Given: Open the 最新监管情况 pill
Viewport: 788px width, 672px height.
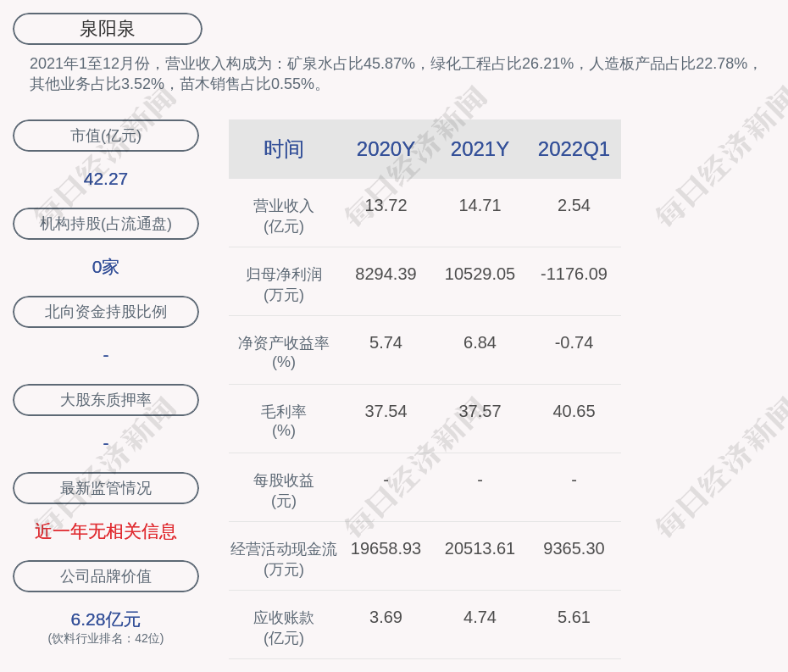Looking at the screenshot, I should click(106, 488).
